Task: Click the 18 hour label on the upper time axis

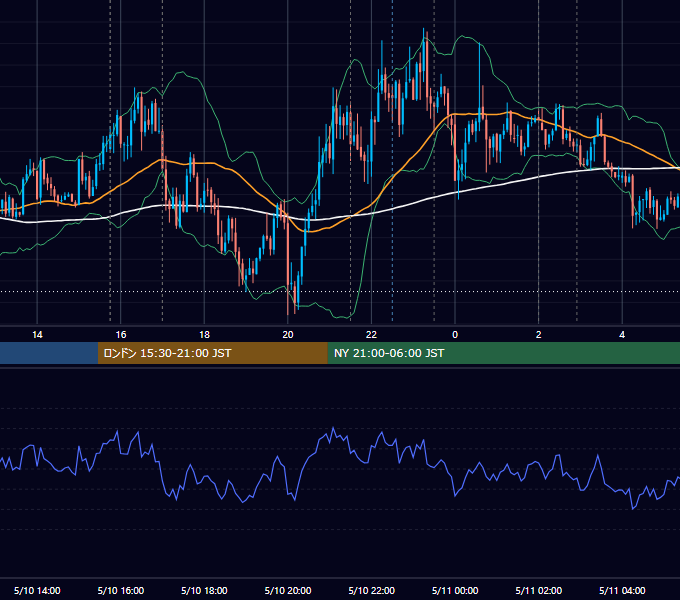Action: coord(204,335)
